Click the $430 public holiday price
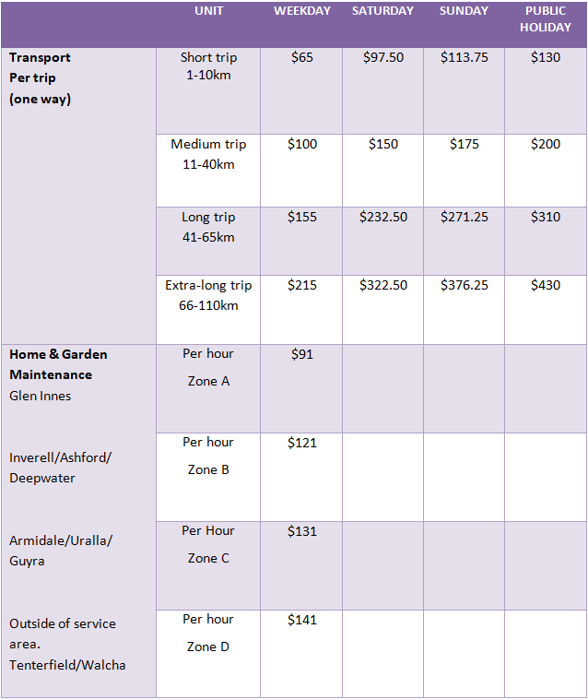 (546, 285)
